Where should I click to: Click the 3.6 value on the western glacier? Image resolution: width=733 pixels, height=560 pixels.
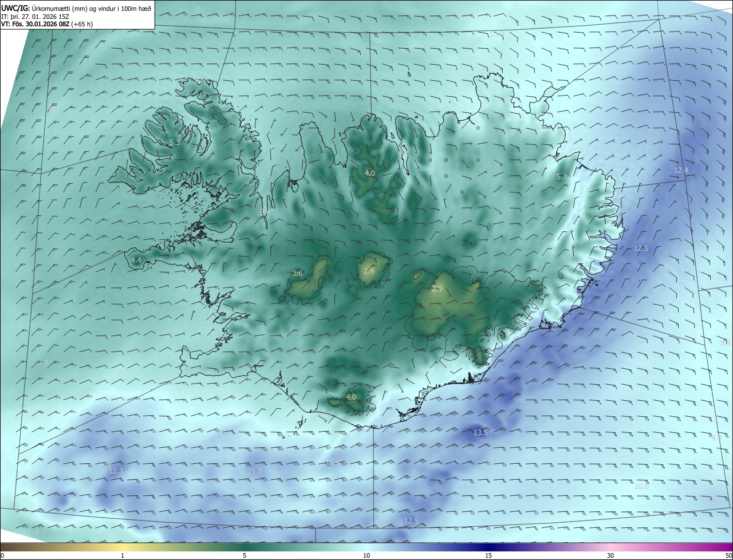tap(297, 273)
